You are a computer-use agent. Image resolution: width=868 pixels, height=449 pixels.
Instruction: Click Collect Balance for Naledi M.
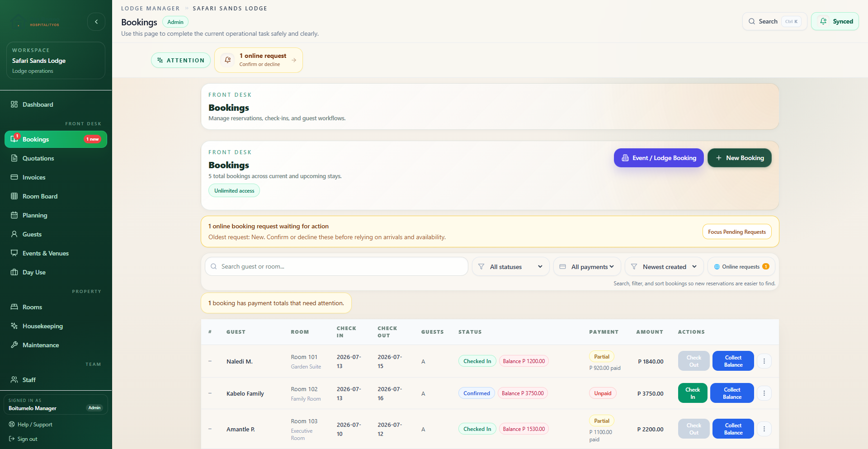(x=733, y=361)
